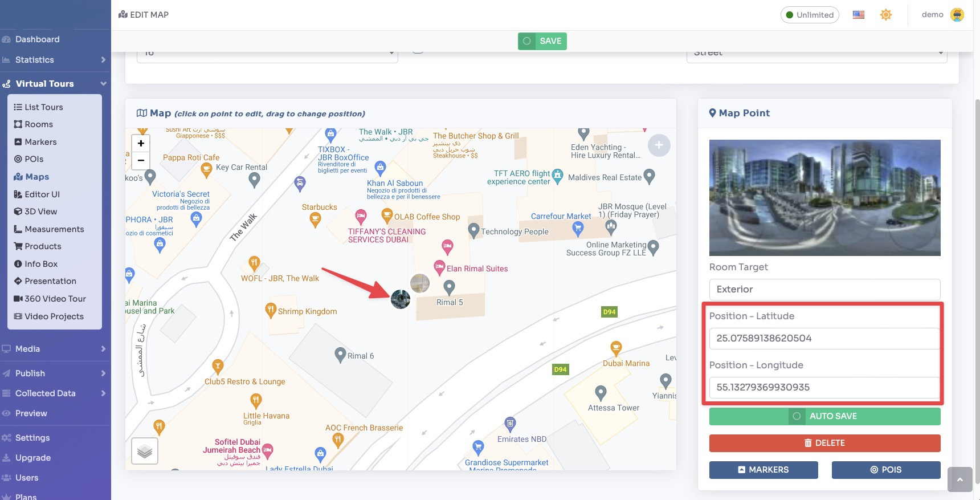This screenshot has width=980, height=500.
Task: Click the Rimal 6 location pin
Action: (x=340, y=355)
